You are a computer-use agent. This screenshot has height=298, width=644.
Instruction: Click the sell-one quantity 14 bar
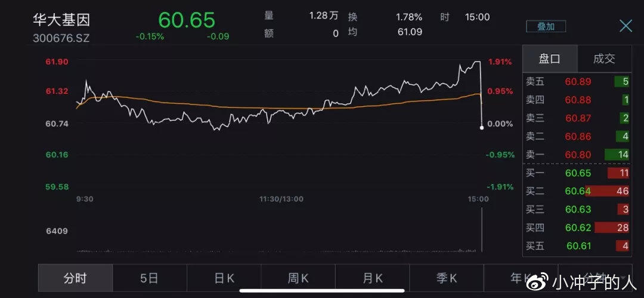click(617, 155)
